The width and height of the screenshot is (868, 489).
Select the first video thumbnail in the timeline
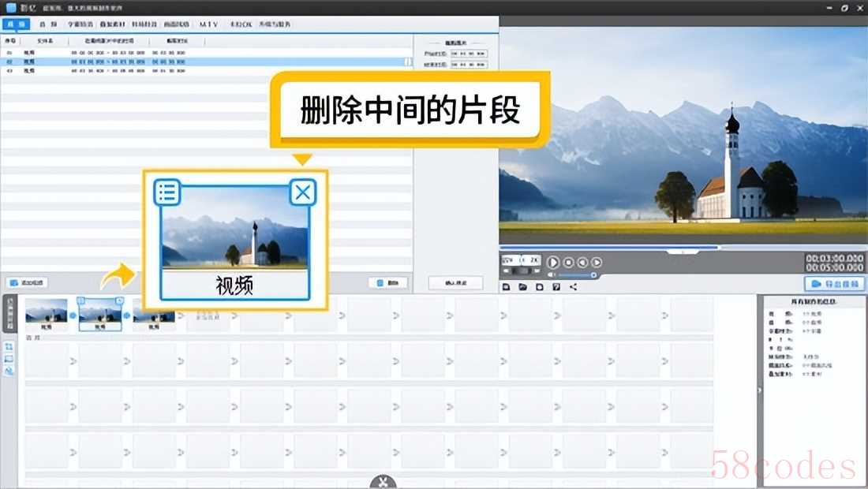click(46, 311)
